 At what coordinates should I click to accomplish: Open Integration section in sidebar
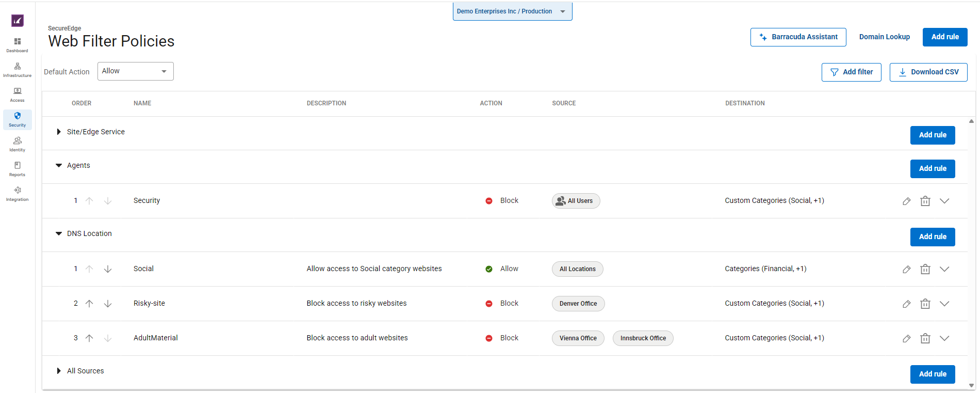(x=18, y=194)
